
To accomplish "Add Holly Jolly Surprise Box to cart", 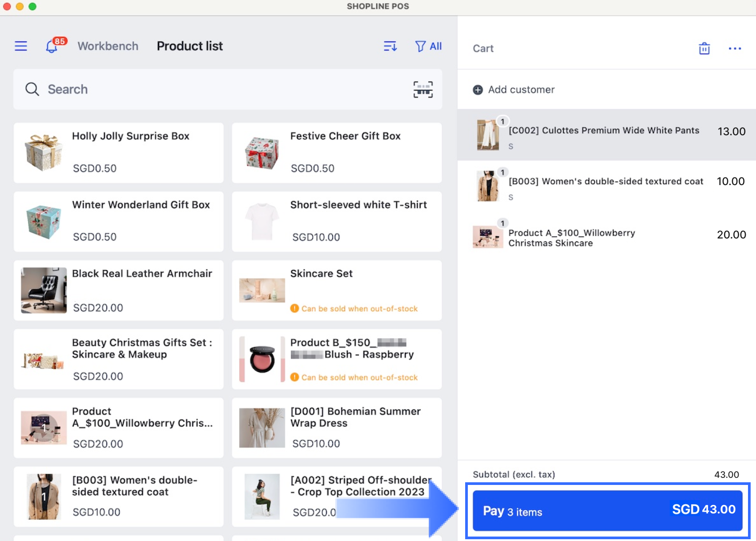I will 119,153.
